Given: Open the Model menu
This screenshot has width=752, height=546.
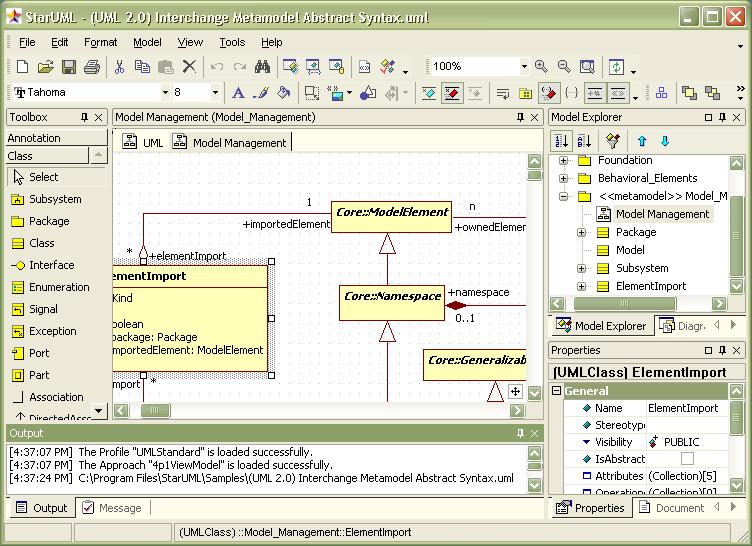Looking at the screenshot, I should 147,42.
